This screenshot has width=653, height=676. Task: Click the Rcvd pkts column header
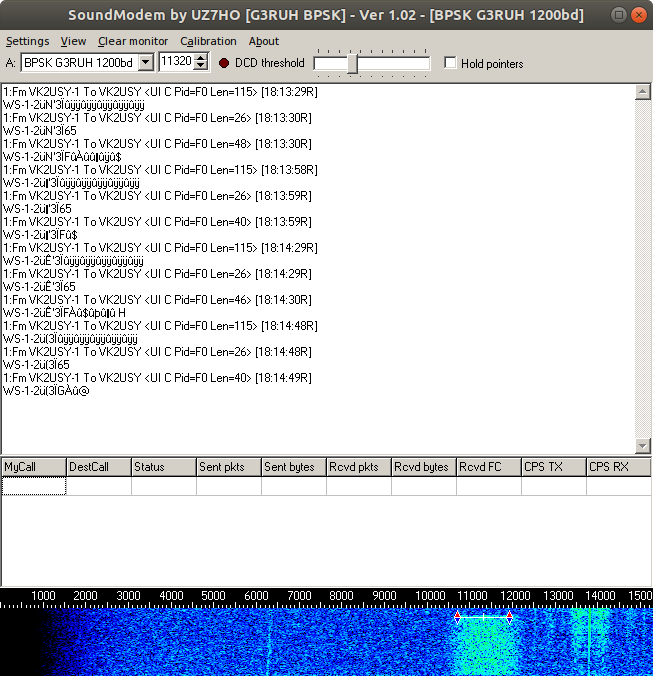pyautogui.click(x=359, y=467)
